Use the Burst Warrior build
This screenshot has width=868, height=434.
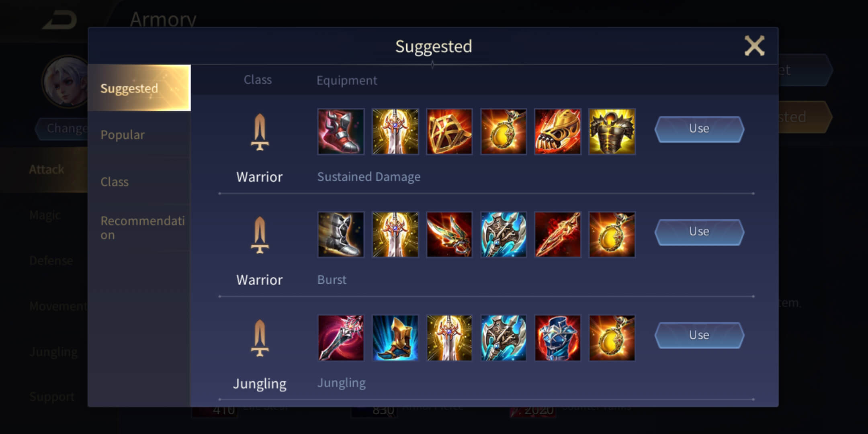tap(699, 232)
